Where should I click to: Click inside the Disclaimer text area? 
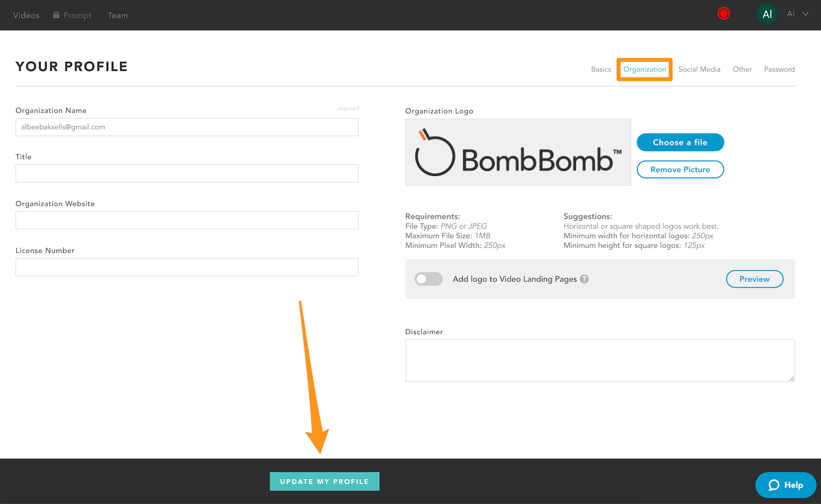click(x=600, y=360)
